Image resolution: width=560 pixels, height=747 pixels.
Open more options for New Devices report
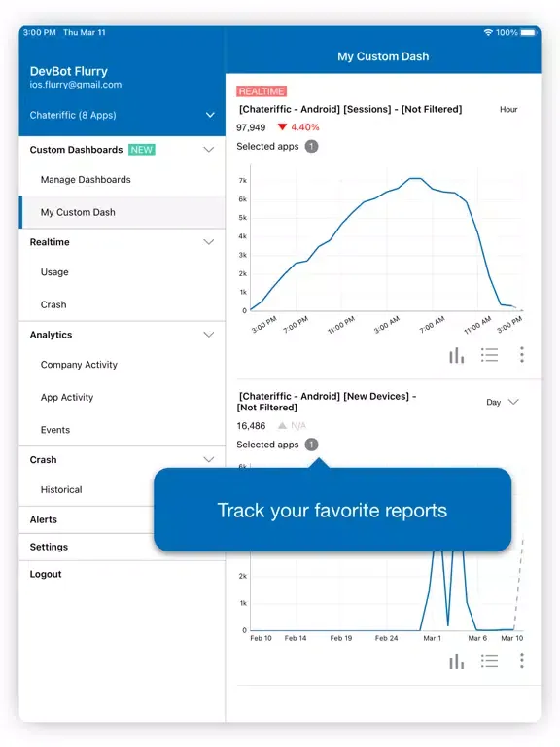[x=522, y=660]
